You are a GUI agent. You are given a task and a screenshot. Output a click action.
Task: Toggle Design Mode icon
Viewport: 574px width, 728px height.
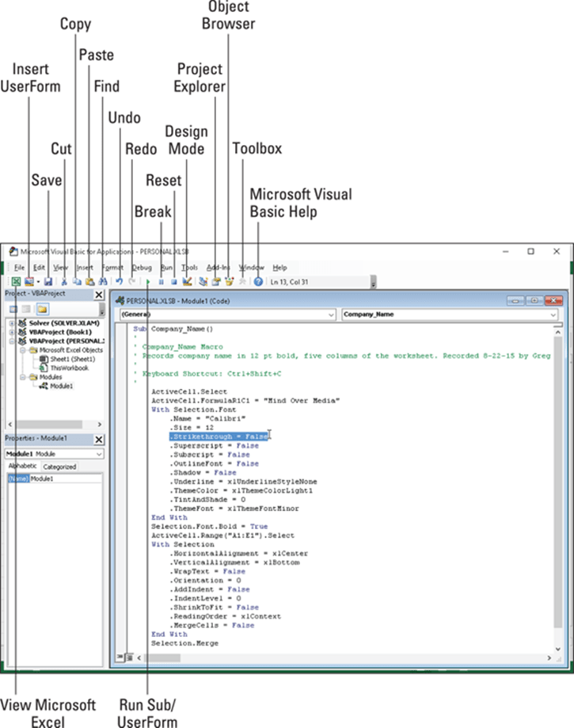pyautogui.click(x=187, y=281)
